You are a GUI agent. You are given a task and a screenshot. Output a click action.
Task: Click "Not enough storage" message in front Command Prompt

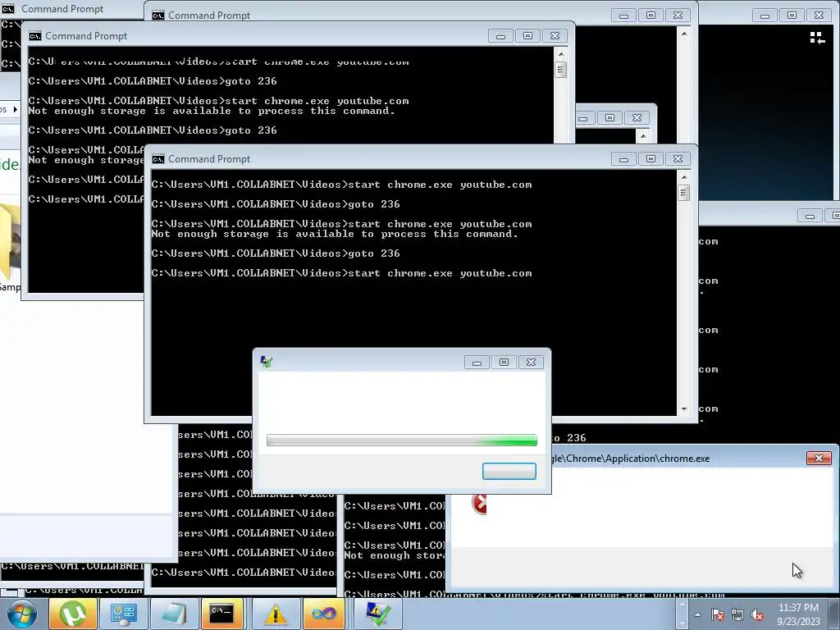(335, 234)
